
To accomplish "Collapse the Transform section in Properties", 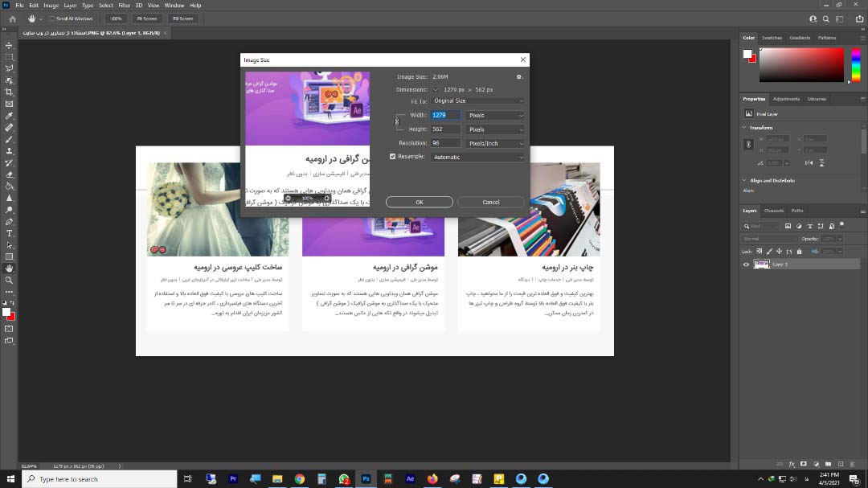I will point(744,127).
